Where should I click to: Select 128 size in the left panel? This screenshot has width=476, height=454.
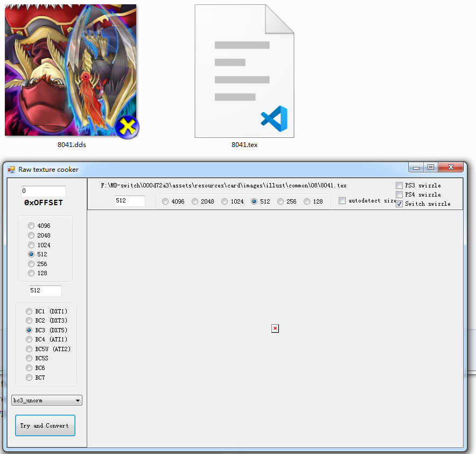(x=31, y=273)
